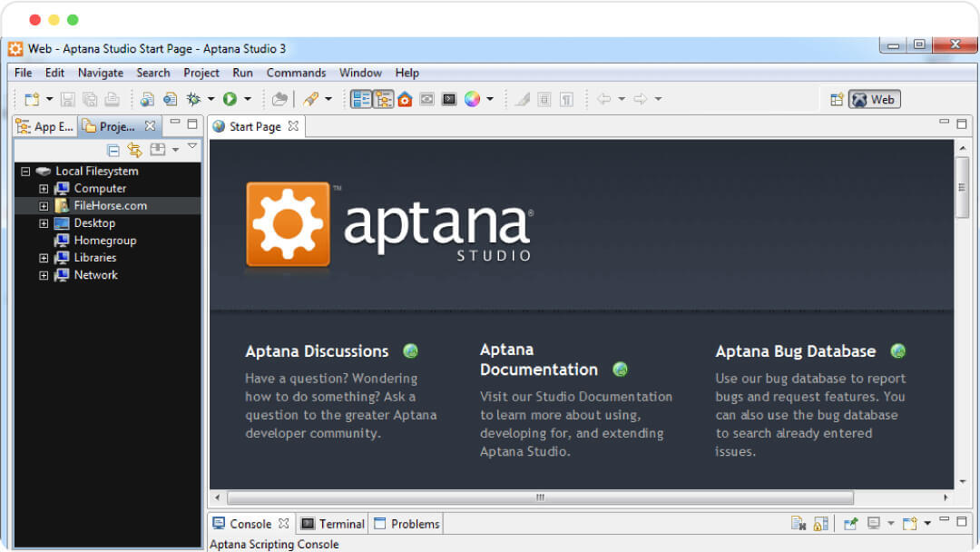Pin the Console view open

click(x=850, y=523)
